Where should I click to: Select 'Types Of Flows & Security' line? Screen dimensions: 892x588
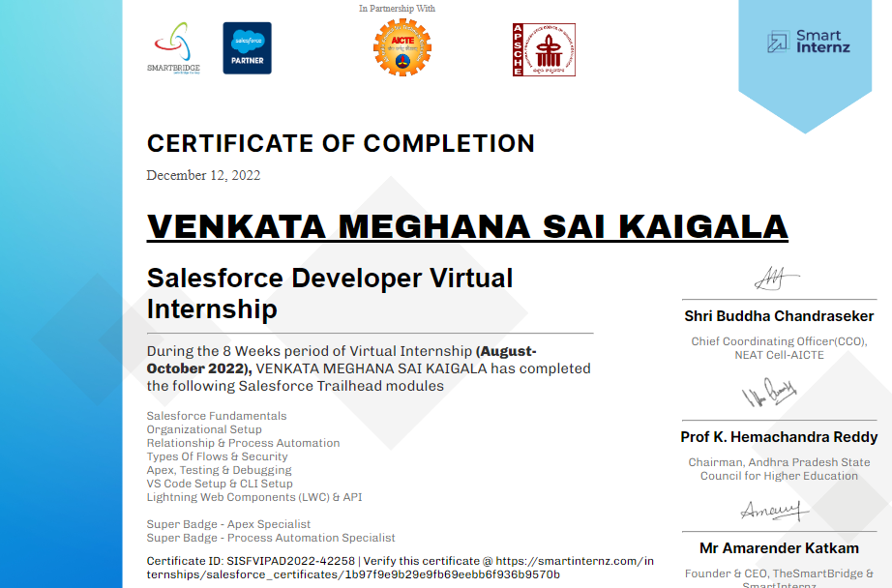click(x=218, y=456)
